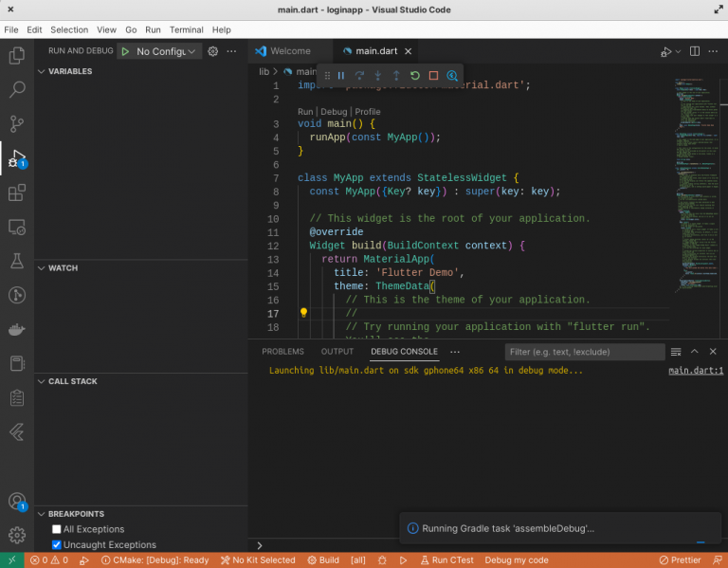728x568 pixels.
Task: Collapse the Variables section
Action: point(69,71)
